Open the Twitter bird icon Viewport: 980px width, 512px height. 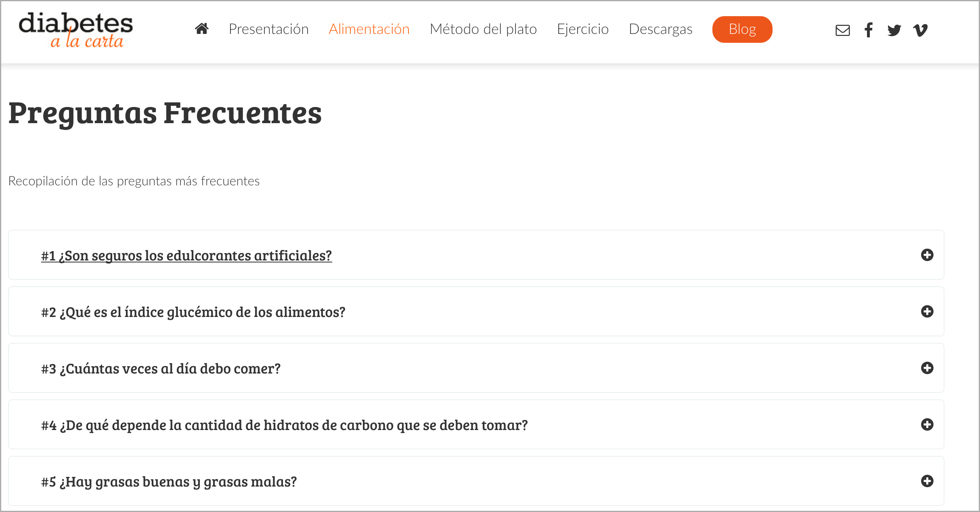[894, 30]
